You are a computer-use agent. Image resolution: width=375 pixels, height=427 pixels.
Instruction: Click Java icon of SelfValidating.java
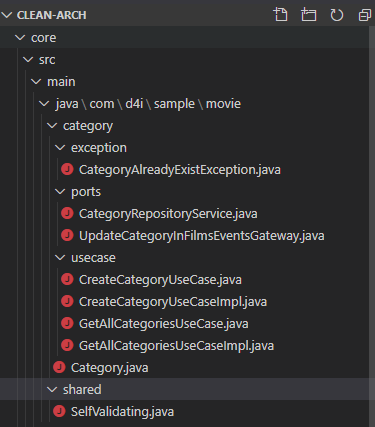59,411
